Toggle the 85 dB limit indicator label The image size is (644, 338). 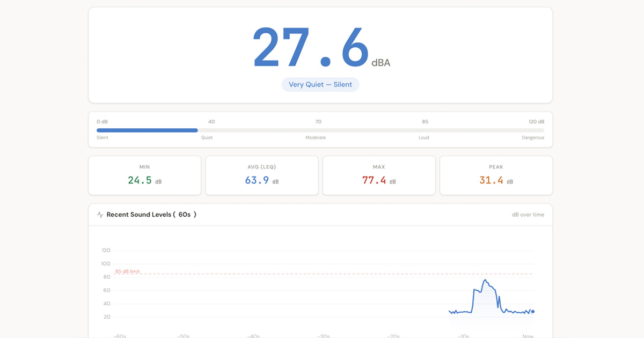(129, 271)
